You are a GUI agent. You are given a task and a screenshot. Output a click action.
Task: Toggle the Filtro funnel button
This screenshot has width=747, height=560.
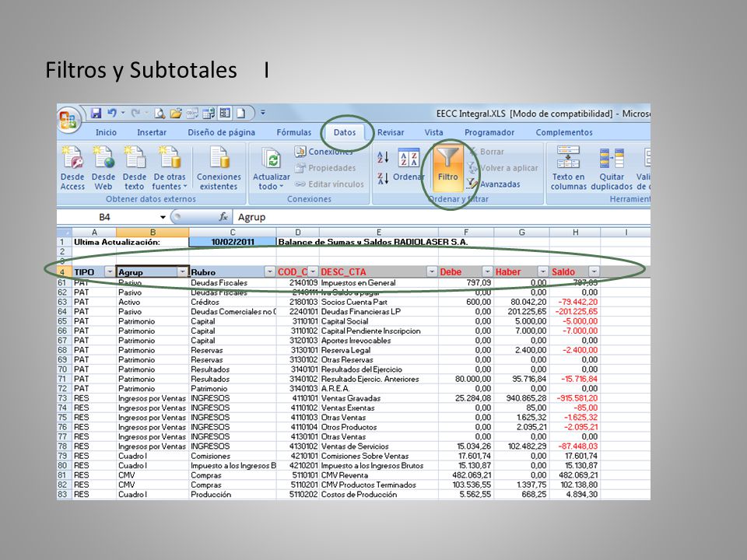(x=448, y=168)
